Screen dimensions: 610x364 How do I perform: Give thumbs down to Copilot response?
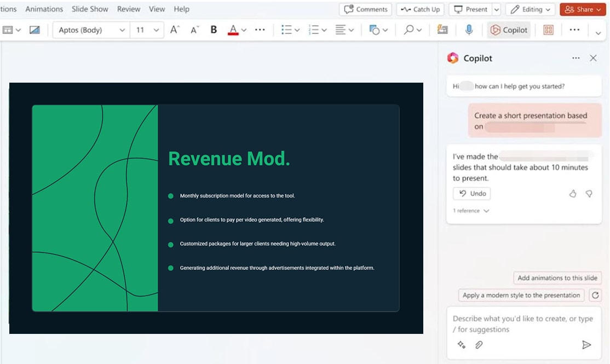point(589,193)
